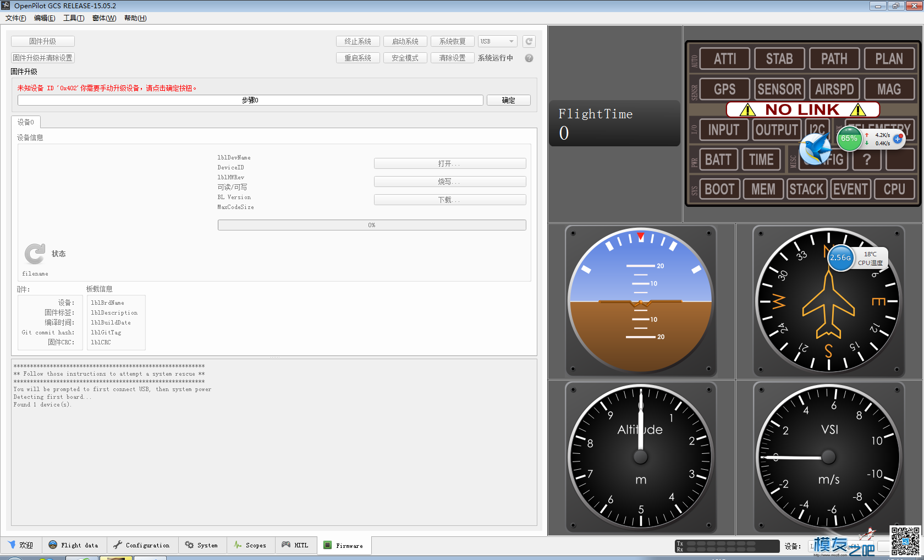The width and height of the screenshot is (924, 560).
Task: Click the 下载... button
Action: pos(450,200)
